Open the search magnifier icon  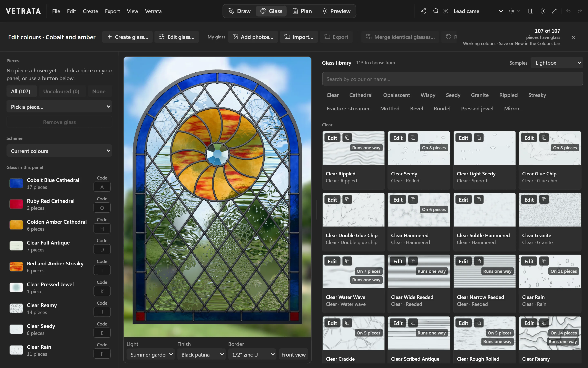[436, 11]
